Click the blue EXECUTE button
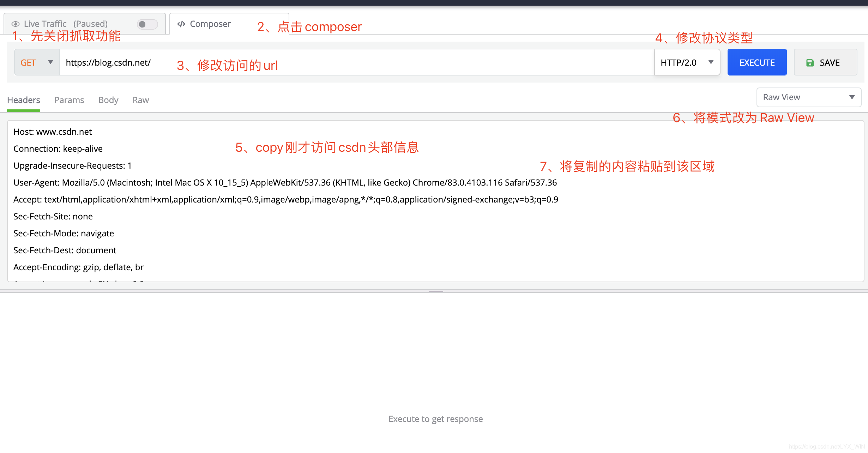Viewport: 868px width, 453px height. (757, 62)
